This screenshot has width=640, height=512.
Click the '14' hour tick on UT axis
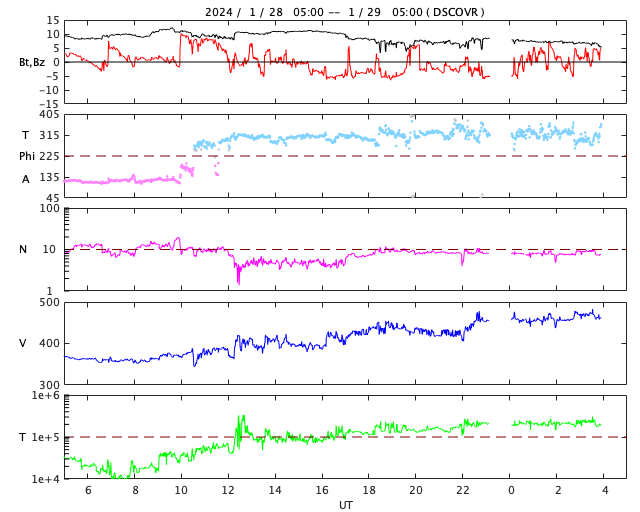[275, 490]
